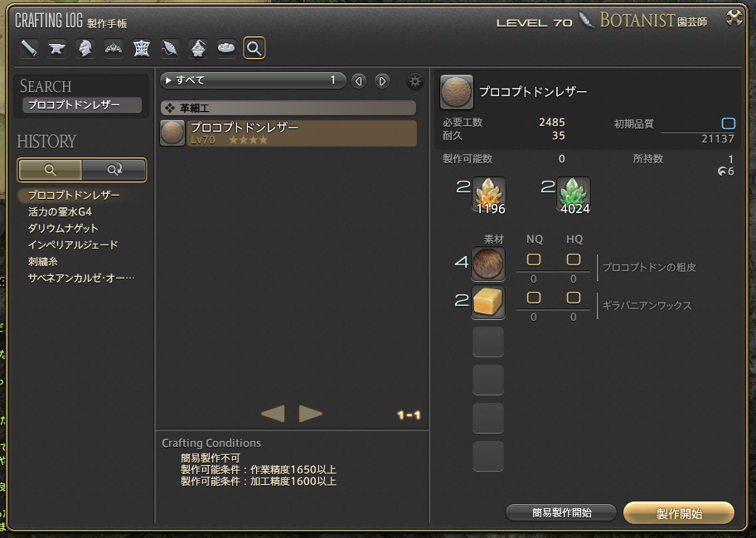Select the Carpenter saw class icon
The image size is (756, 538).
(29, 48)
